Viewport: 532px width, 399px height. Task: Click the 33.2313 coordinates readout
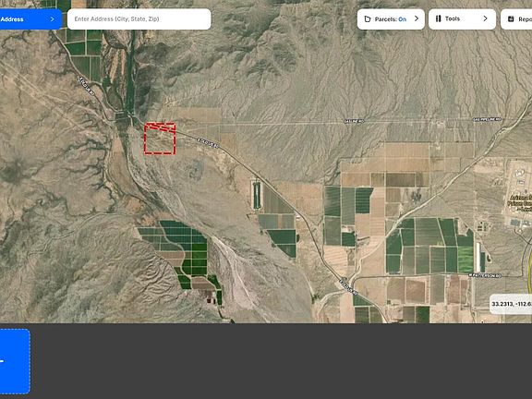coord(511,304)
